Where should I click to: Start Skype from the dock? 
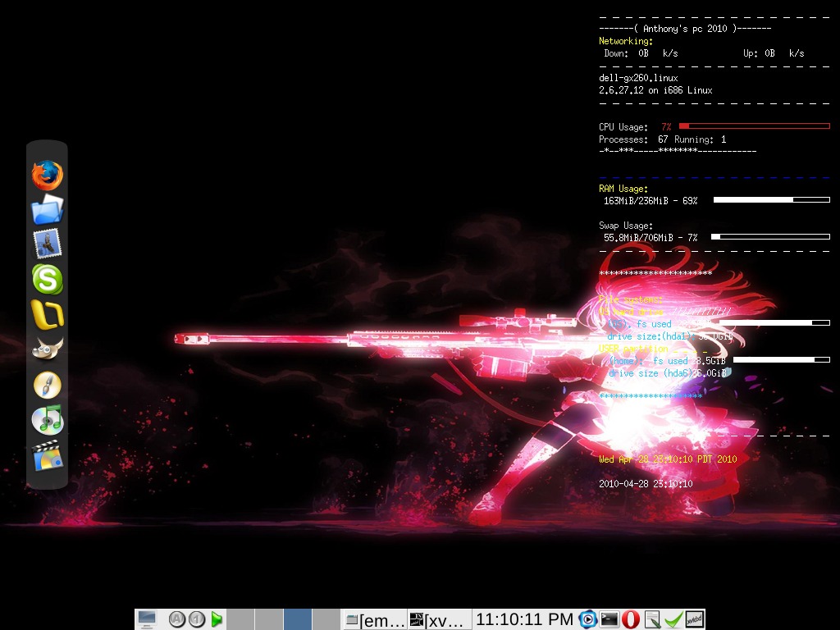coord(46,280)
